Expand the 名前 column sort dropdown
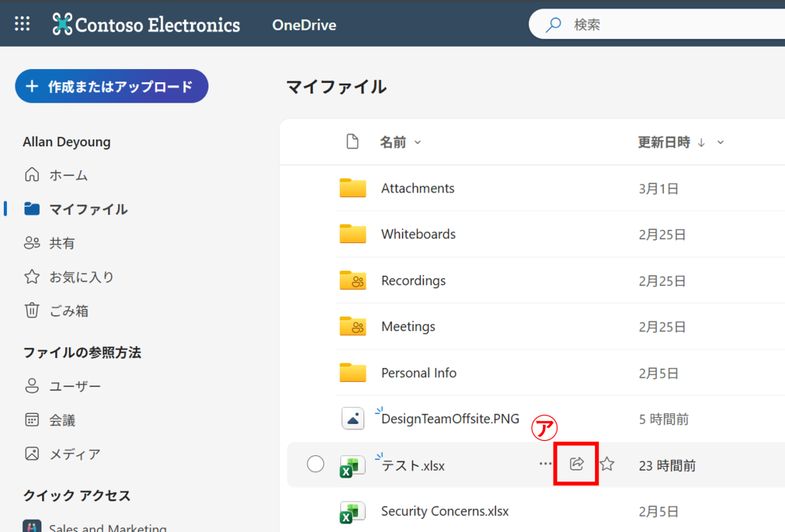Image resolution: width=785 pixels, height=532 pixels. tap(418, 143)
